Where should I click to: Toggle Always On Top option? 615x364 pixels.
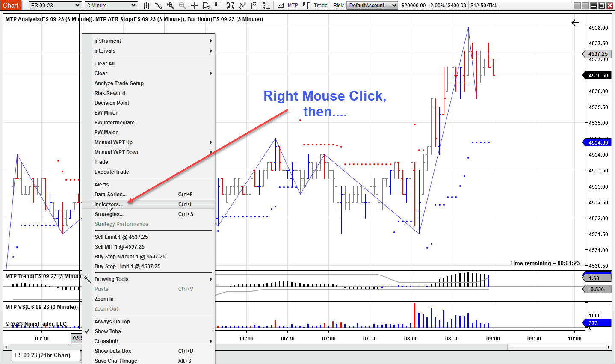[x=112, y=322]
